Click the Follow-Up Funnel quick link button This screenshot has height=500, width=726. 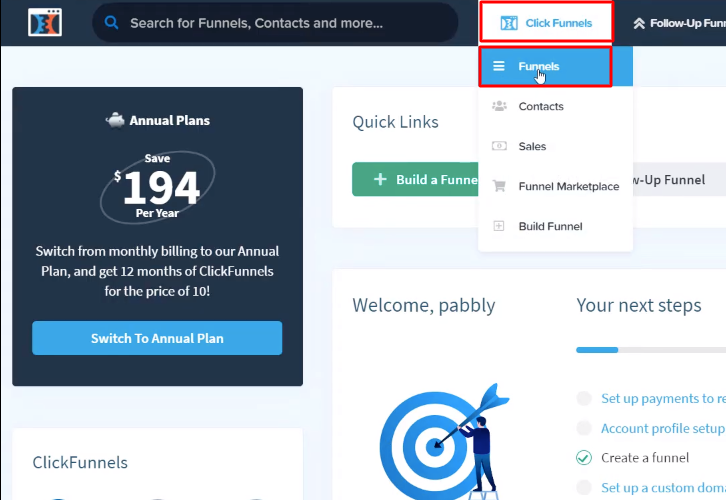coord(679,179)
